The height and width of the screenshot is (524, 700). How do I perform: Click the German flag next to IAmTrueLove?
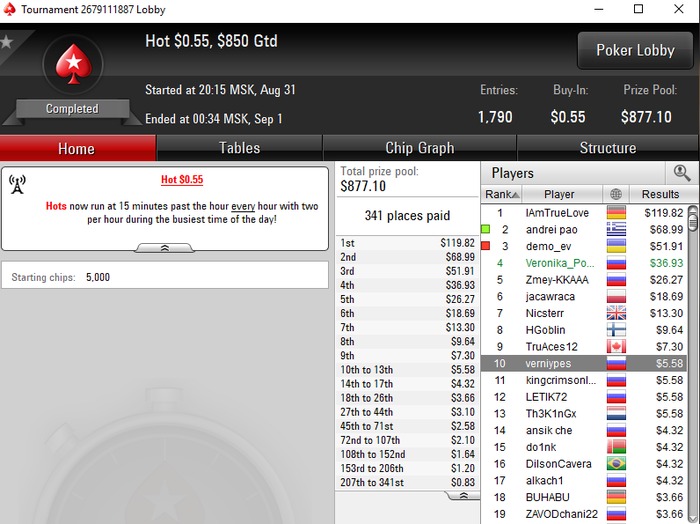click(616, 213)
